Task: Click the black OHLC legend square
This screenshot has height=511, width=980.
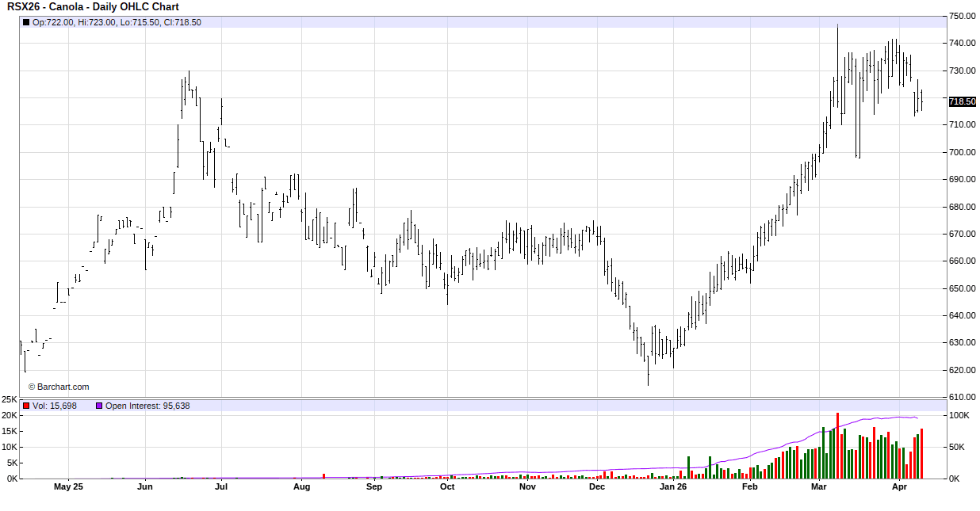Action: click(25, 22)
